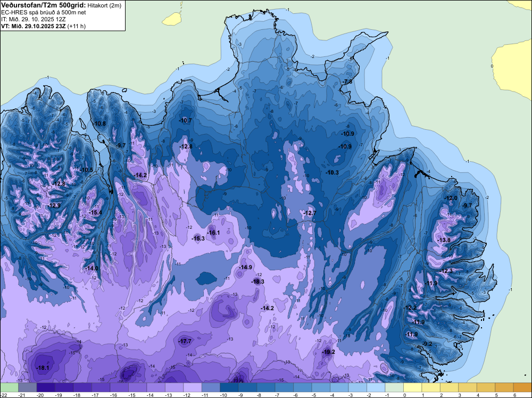Select the -17.7 temperature label
Viewport: 532px width, 398px height.
[x=185, y=342]
